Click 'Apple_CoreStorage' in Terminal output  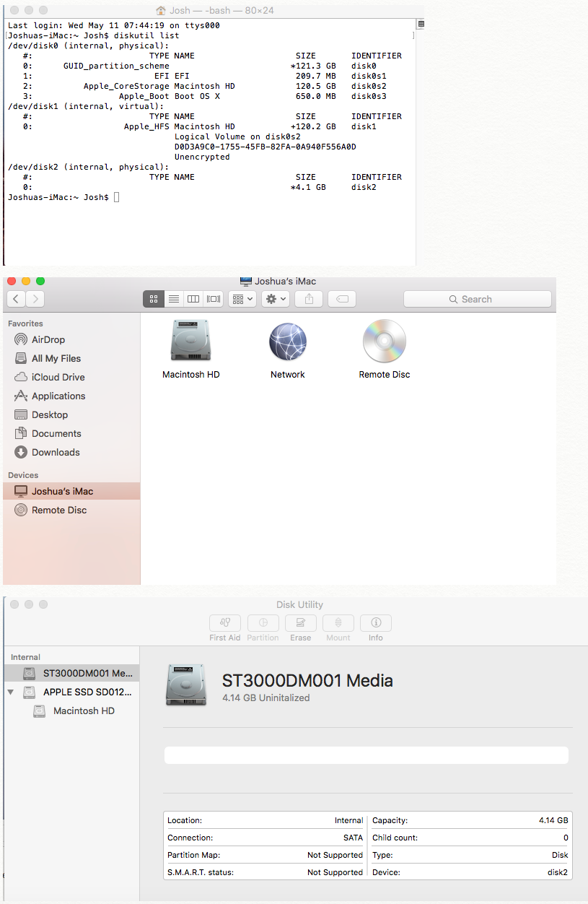point(126,86)
